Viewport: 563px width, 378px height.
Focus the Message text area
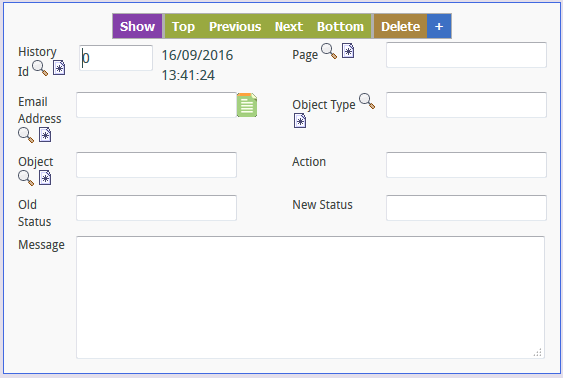point(310,297)
